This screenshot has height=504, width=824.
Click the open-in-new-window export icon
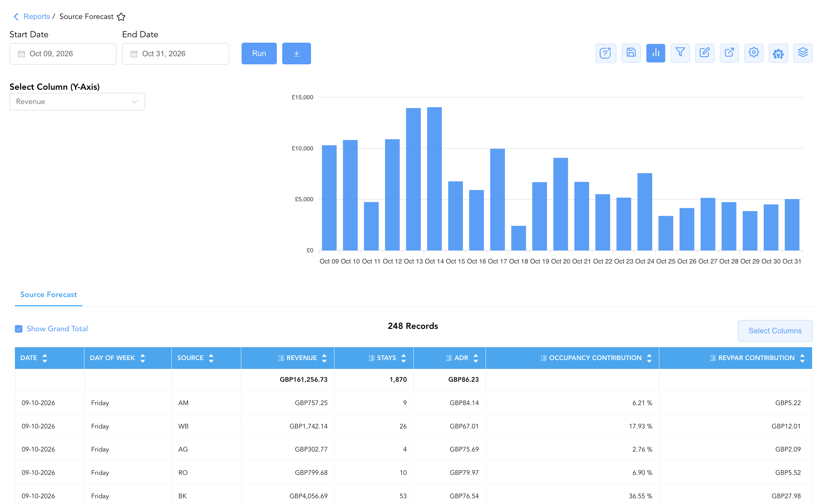click(x=729, y=53)
